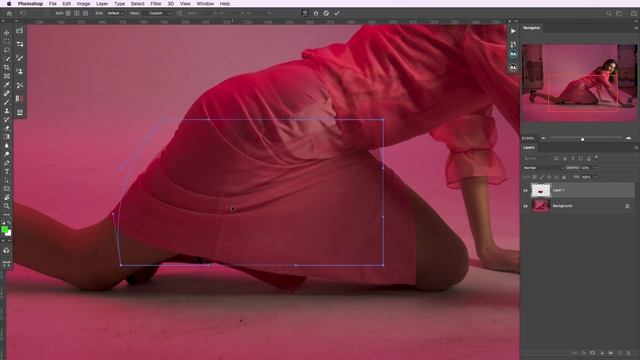The width and height of the screenshot is (640, 360).
Task: Open the Edit menu
Action: pyautogui.click(x=67, y=4)
